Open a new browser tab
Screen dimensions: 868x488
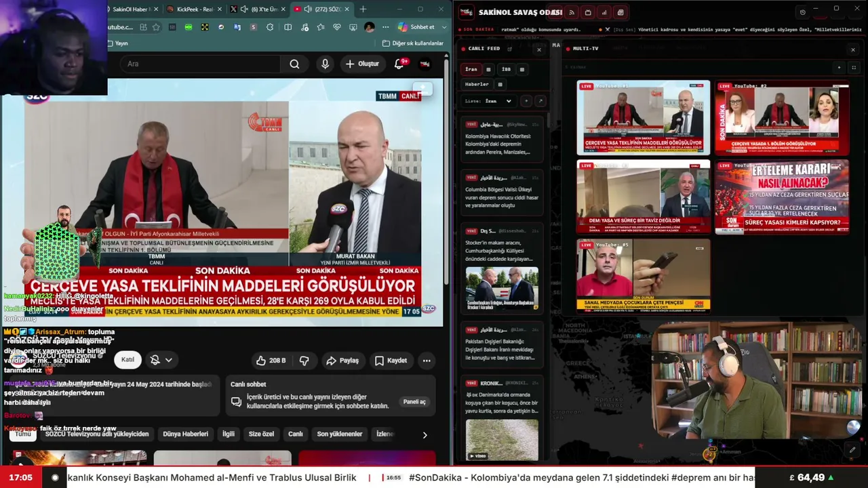point(363,9)
